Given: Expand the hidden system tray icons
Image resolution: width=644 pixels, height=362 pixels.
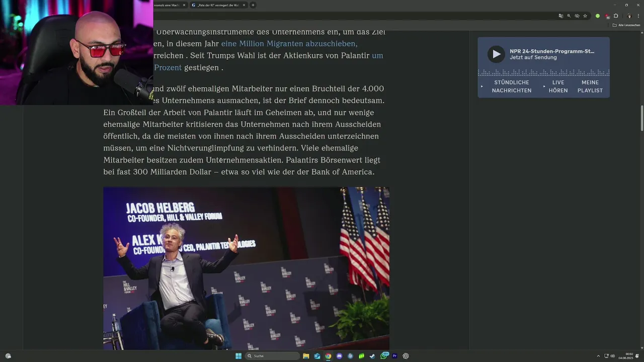Looking at the screenshot, I should tap(598, 356).
